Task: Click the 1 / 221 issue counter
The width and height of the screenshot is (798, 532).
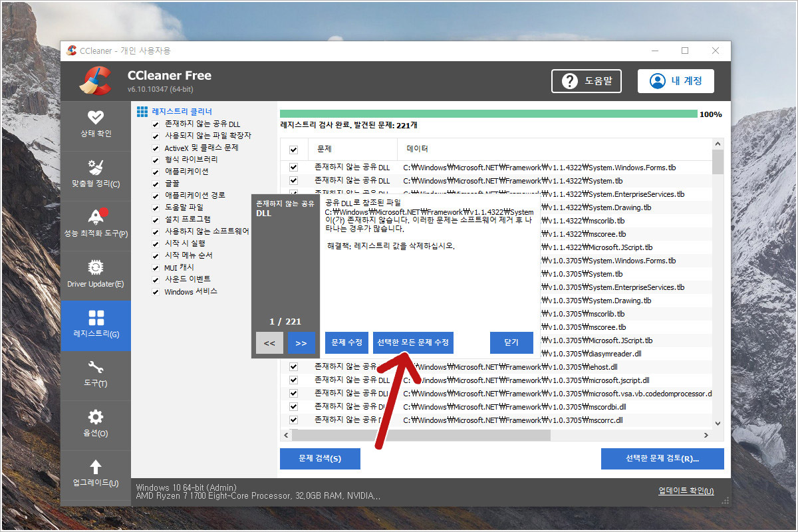Action: (285, 322)
